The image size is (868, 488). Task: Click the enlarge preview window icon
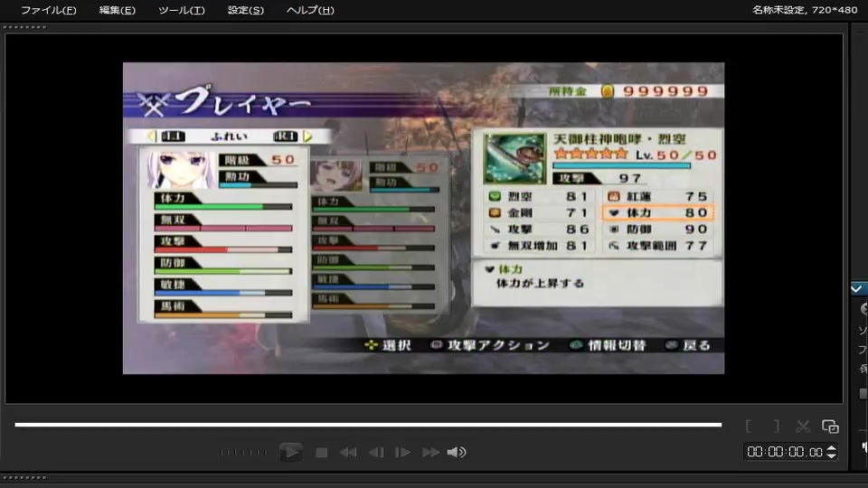[x=830, y=426]
